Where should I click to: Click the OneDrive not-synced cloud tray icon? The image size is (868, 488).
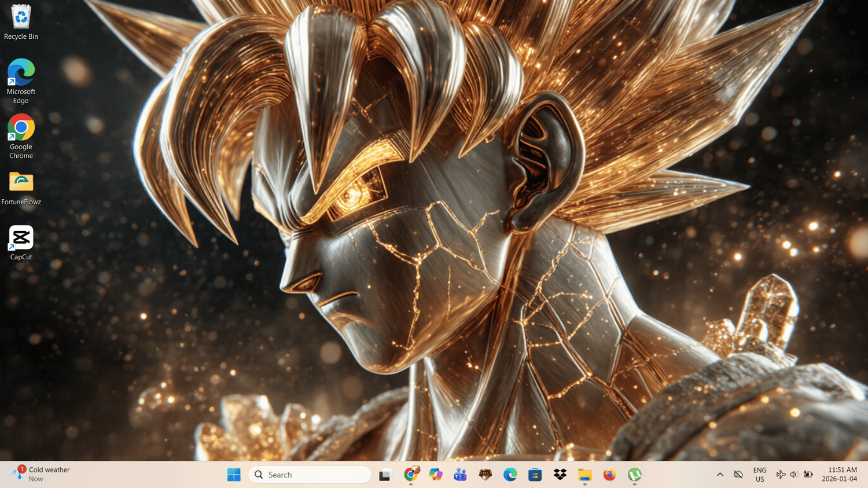(x=738, y=475)
